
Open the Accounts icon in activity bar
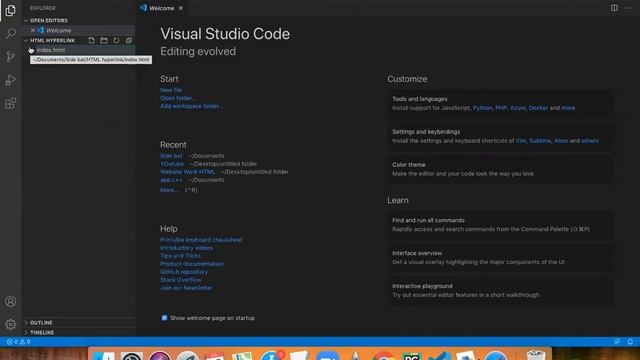click(x=11, y=301)
